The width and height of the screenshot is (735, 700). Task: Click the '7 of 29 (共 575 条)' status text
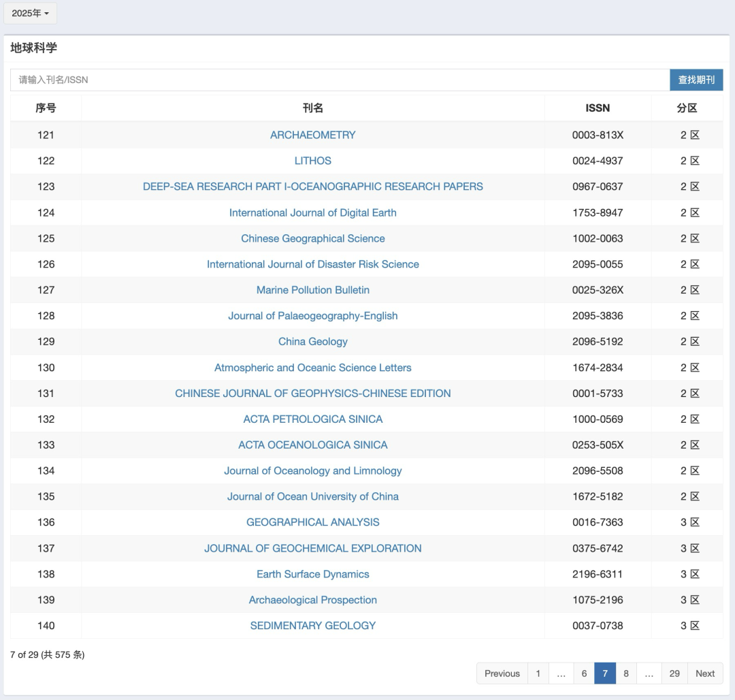click(48, 655)
